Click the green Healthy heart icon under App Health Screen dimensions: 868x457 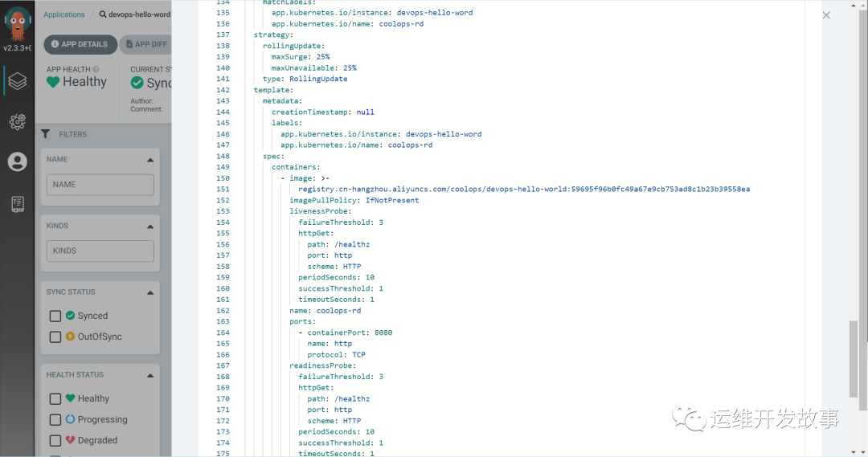click(x=53, y=82)
